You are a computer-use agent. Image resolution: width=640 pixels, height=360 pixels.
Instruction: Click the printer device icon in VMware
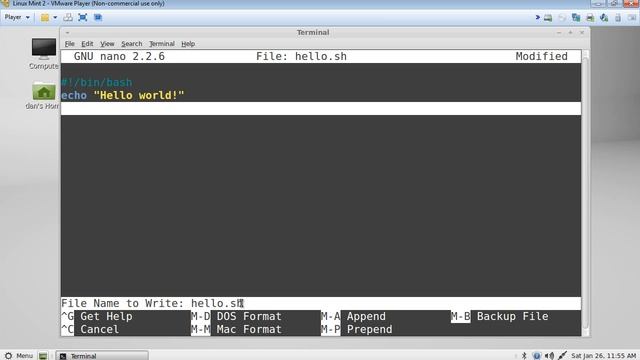(x=590, y=18)
